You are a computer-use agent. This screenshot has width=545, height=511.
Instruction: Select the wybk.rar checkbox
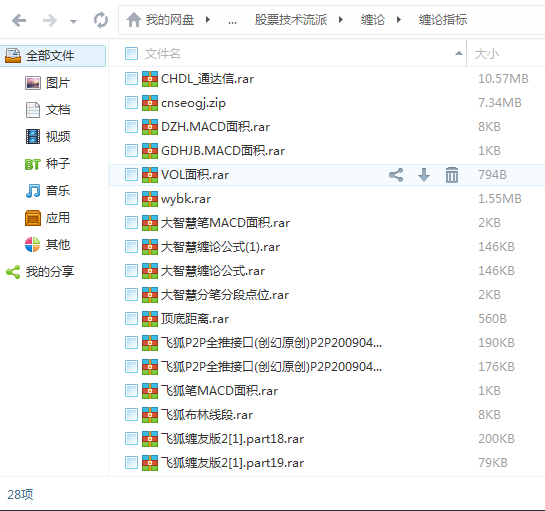coord(131,198)
